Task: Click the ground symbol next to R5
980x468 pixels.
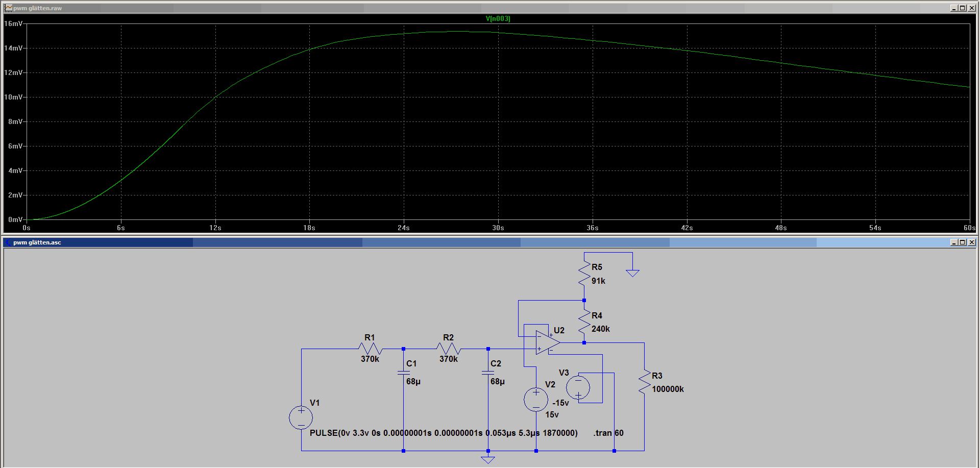Action: click(x=632, y=273)
